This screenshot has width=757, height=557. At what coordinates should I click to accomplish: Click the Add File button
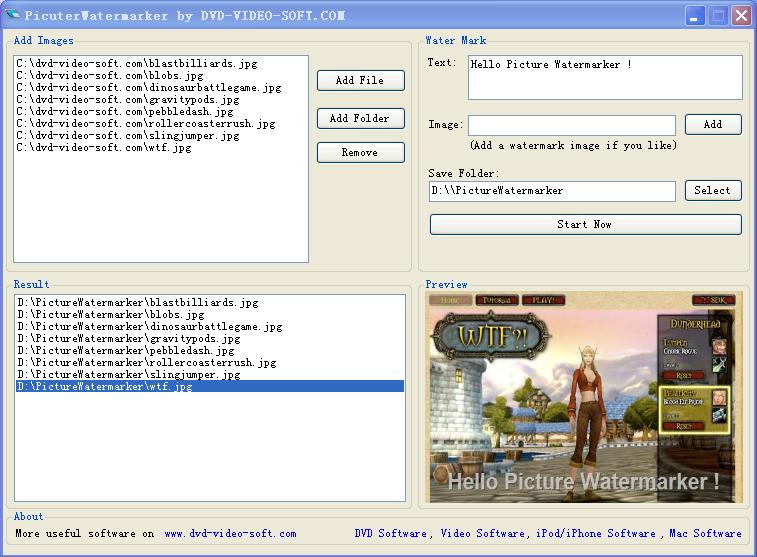(x=360, y=81)
